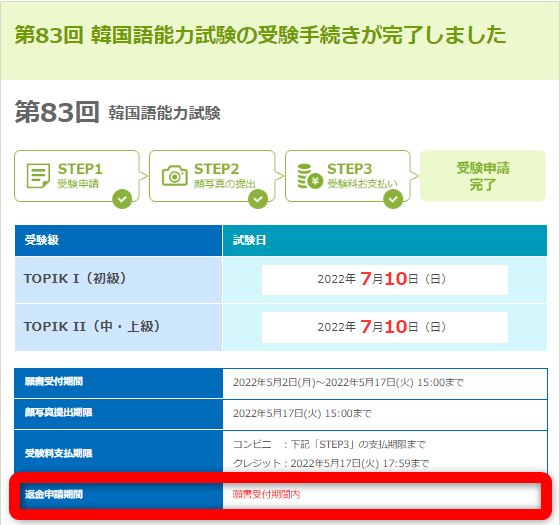Image resolution: width=560 pixels, height=525 pixels.
Task: Click the STEP2 camera icon
Action: [175, 176]
